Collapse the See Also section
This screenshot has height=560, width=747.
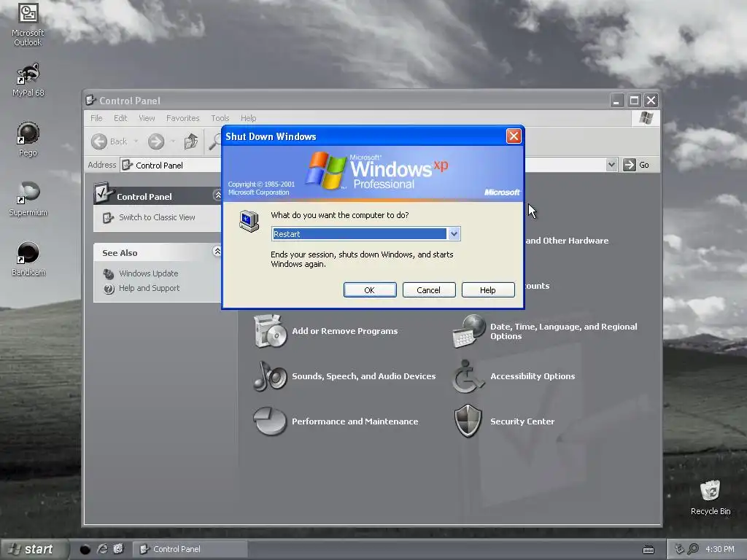point(217,252)
